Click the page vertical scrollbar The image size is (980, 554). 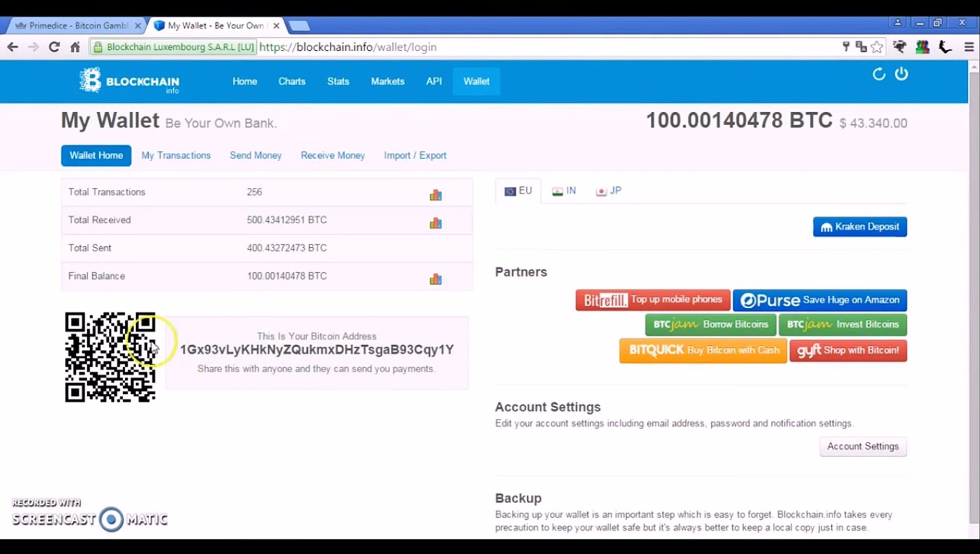click(974, 298)
